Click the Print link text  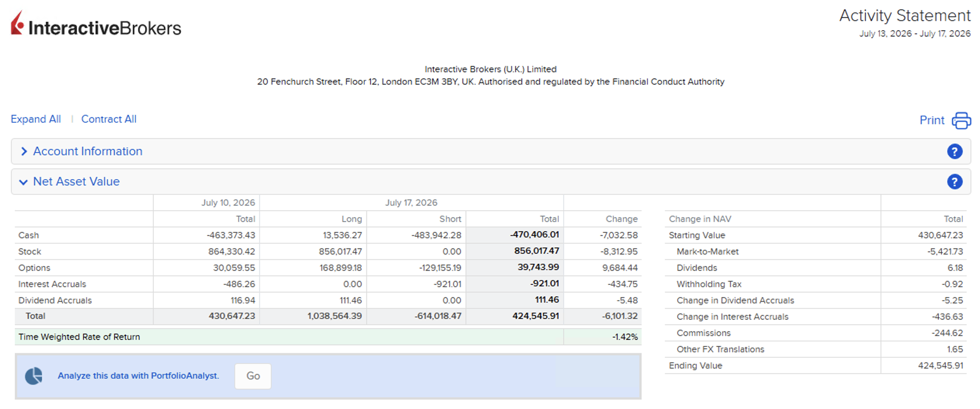click(x=932, y=120)
